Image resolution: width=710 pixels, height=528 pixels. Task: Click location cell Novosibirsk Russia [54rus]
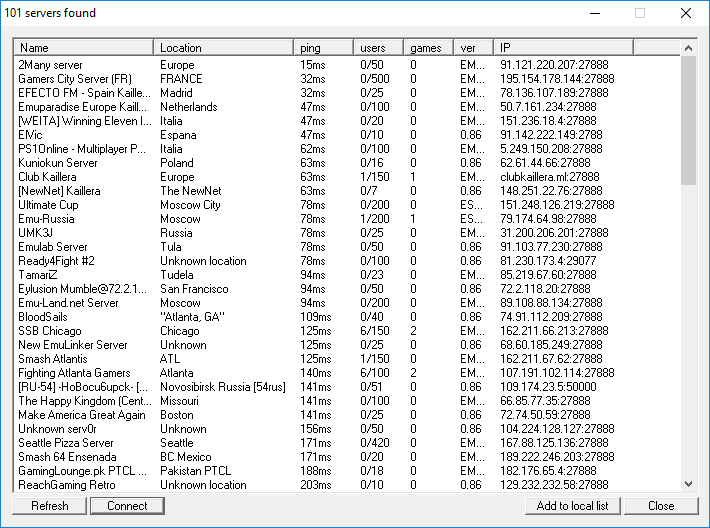click(223, 388)
